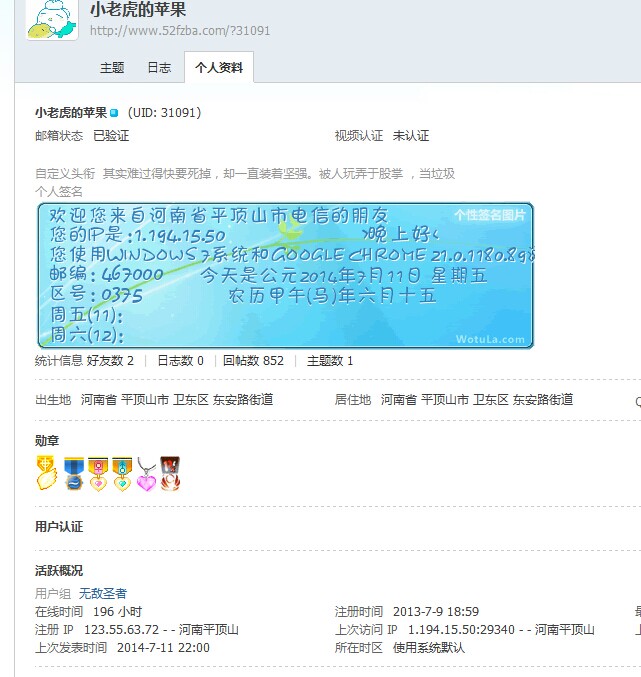Click the pink heart necklace medal
This screenshot has height=677, width=641.
pyautogui.click(x=146, y=474)
